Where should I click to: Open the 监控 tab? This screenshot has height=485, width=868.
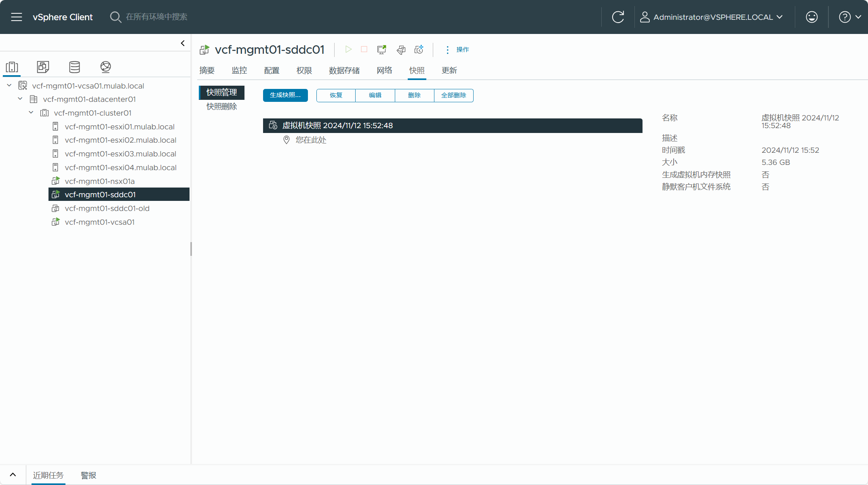(x=239, y=70)
